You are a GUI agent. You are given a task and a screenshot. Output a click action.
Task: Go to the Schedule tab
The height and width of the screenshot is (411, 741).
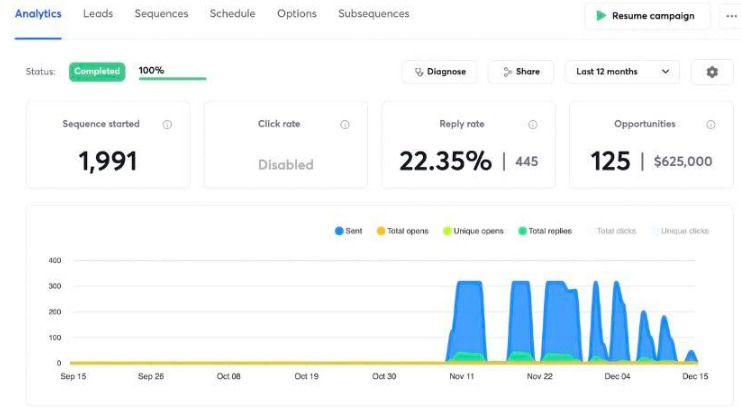pyautogui.click(x=233, y=14)
